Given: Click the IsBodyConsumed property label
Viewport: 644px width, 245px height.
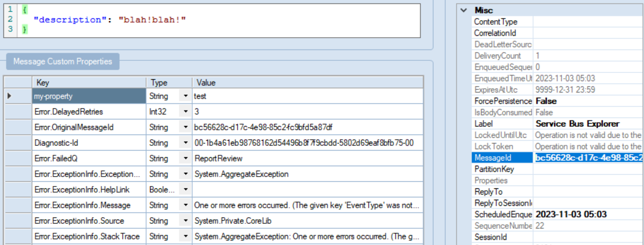Looking at the screenshot, I should 502,112.
